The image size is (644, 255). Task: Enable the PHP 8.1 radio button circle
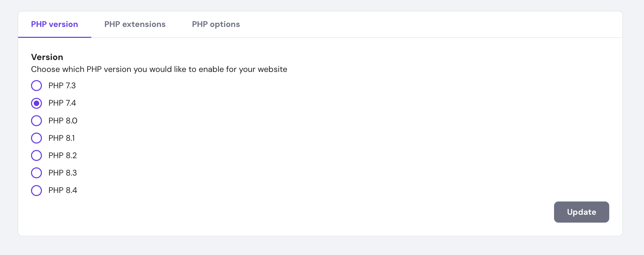tap(36, 138)
